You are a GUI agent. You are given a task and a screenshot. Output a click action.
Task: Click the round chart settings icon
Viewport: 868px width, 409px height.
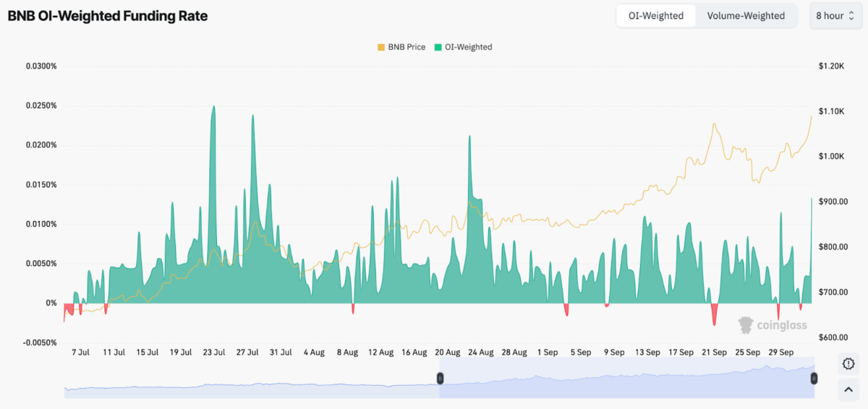coord(849,364)
